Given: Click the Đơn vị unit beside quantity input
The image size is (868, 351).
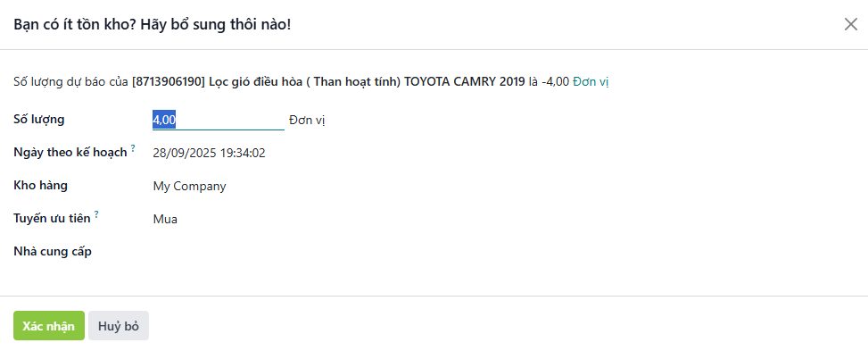Looking at the screenshot, I should [x=307, y=121].
